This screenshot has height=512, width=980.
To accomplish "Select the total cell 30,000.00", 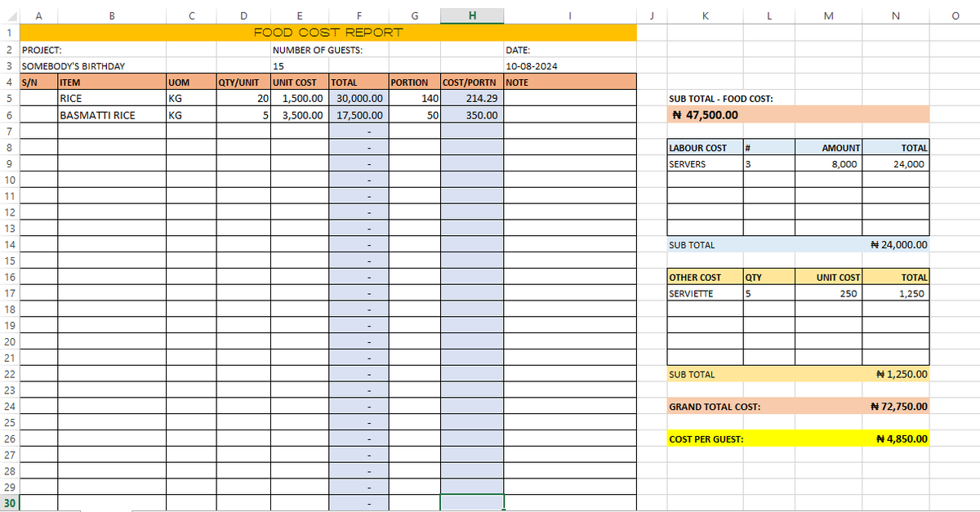I will (359, 98).
